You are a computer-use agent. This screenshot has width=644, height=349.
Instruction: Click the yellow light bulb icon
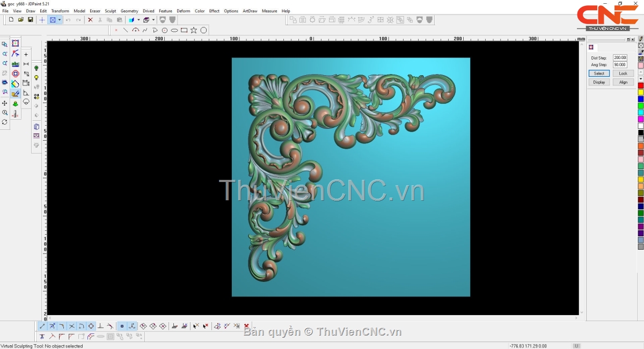point(36,78)
